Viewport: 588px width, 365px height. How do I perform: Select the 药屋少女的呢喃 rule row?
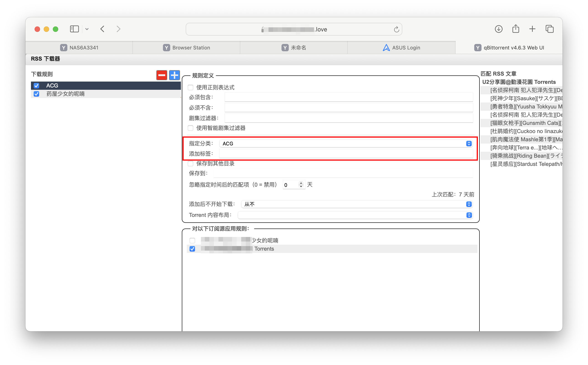coord(106,94)
